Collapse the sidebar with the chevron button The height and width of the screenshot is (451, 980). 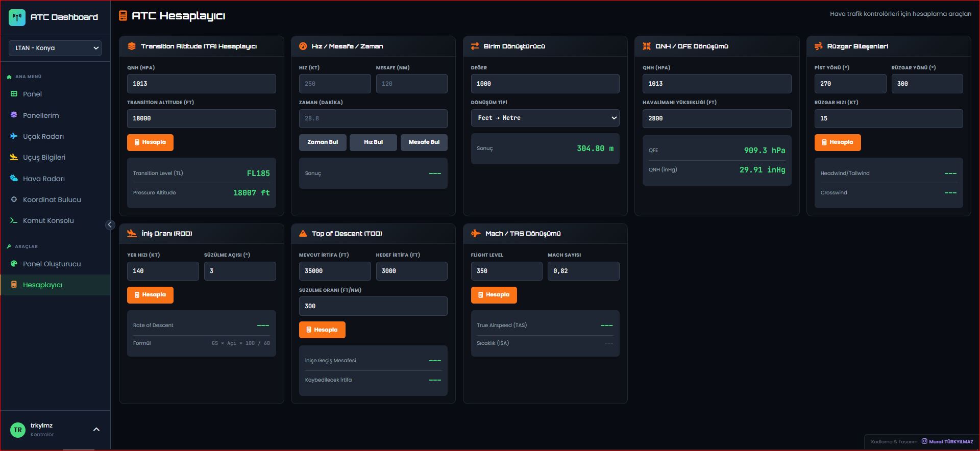coord(110,225)
